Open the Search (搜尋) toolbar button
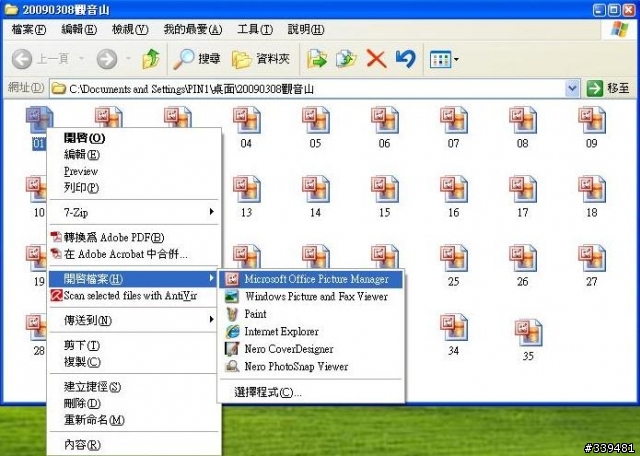The image size is (640, 456). pyautogui.click(x=197, y=59)
